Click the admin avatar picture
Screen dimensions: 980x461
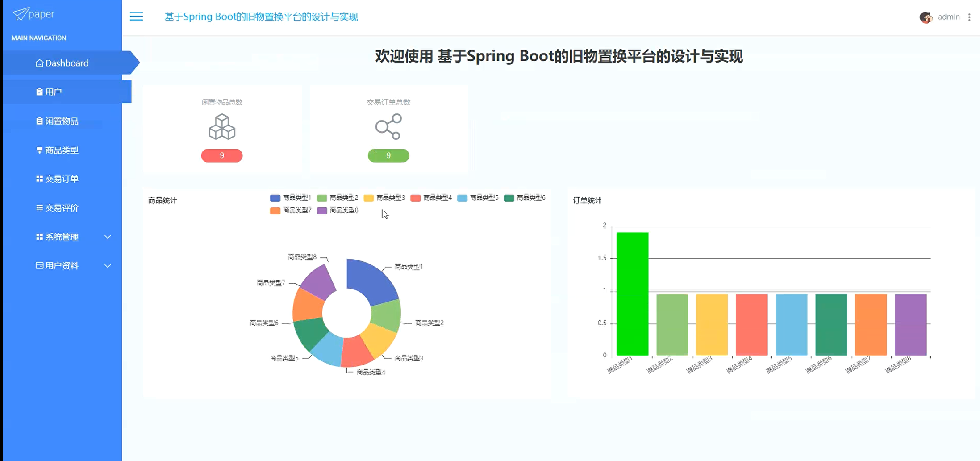(x=926, y=17)
